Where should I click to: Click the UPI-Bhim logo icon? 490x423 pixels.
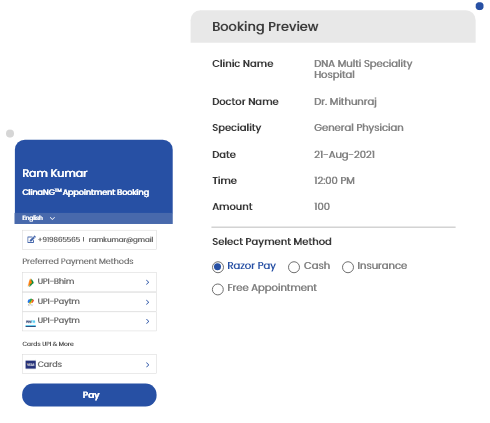(x=31, y=282)
